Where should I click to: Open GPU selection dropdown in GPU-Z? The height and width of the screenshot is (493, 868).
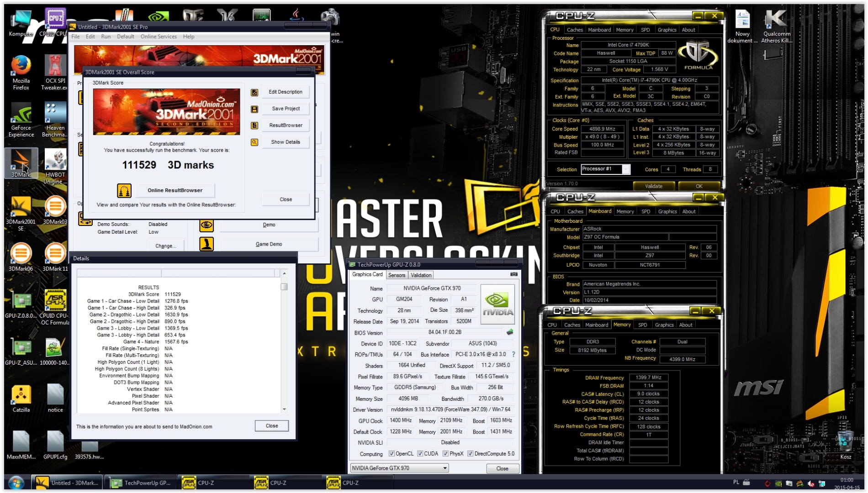[399, 468]
